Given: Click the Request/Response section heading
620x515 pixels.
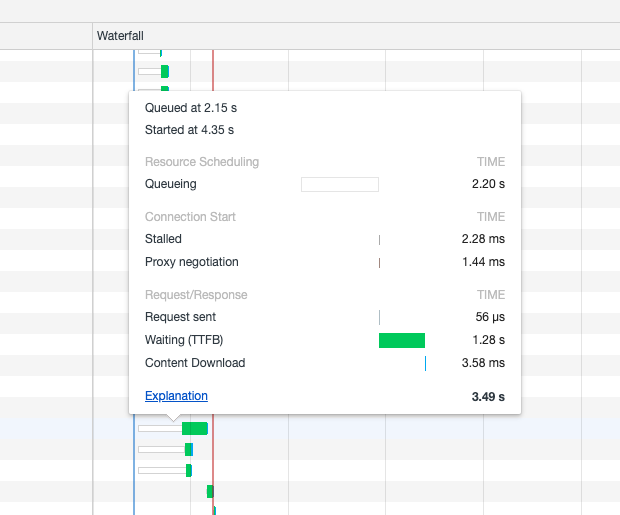Looking at the screenshot, I should coord(196,295).
